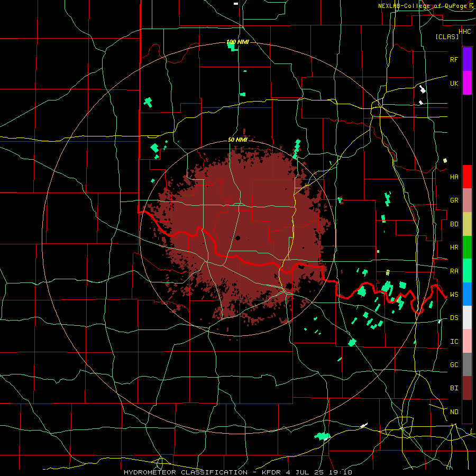
Task: Select the yellow BD legend swatch
Action: (x=467, y=224)
